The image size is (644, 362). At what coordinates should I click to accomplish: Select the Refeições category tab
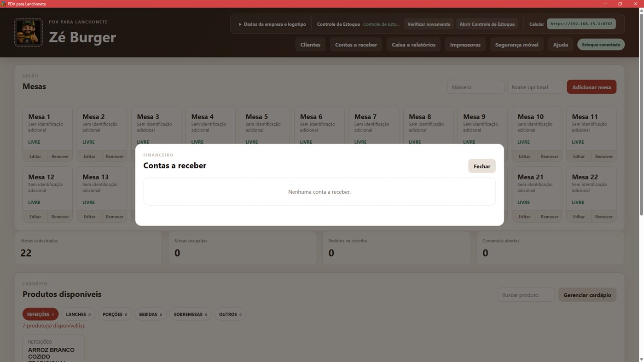(41, 314)
